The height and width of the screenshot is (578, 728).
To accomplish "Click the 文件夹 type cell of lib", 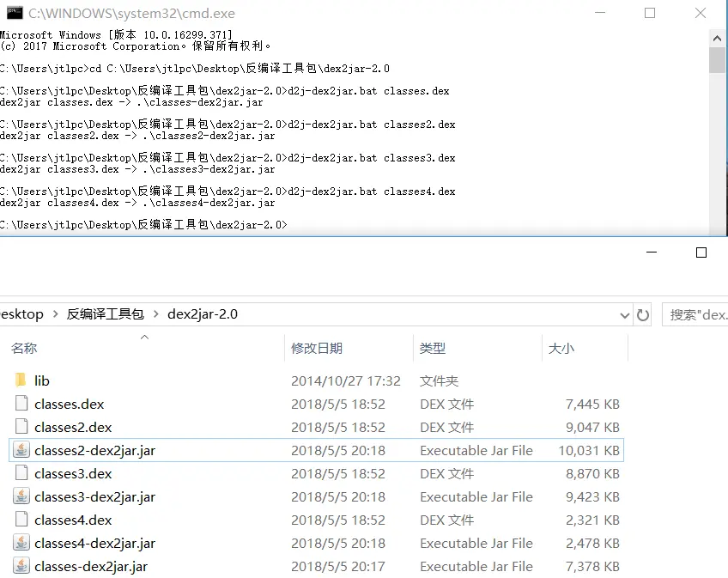I will 440,380.
